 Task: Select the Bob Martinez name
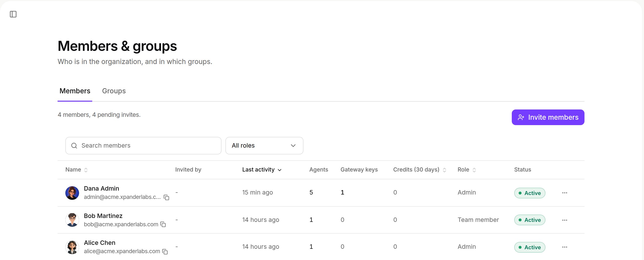click(103, 216)
